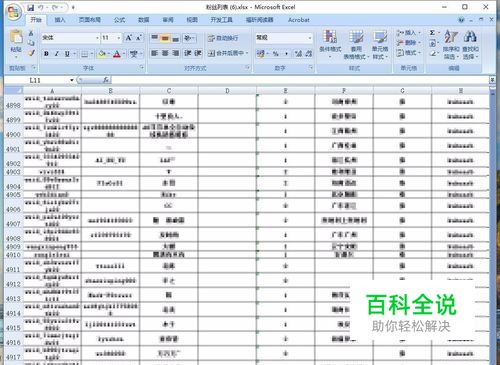The image size is (500, 365).
Task: Open 条件格式 conditional formatting menu
Action: click(330, 45)
